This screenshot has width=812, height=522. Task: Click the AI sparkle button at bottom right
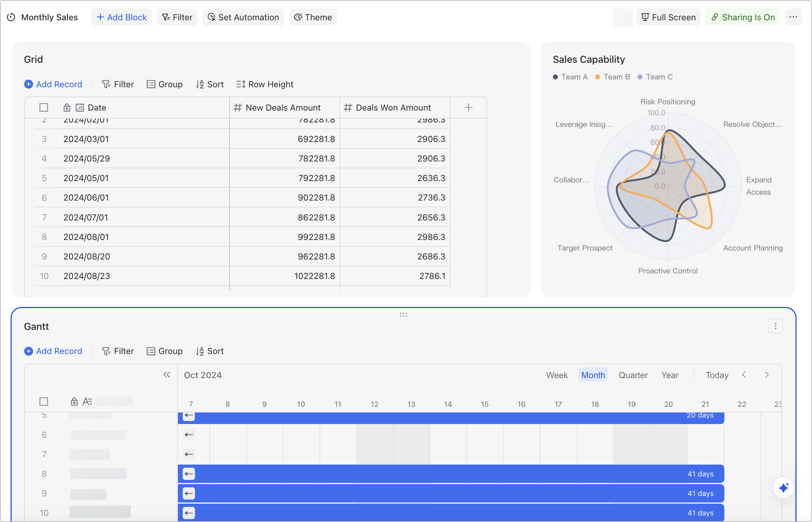pyautogui.click(x=783, y=488)
